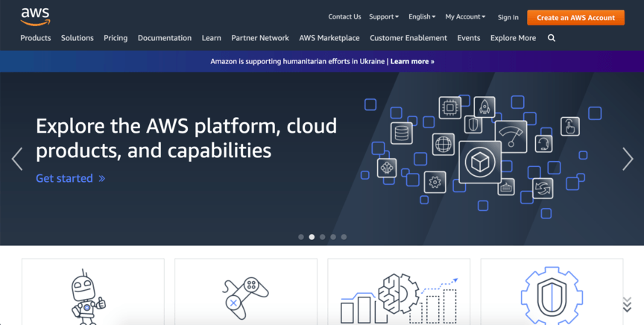Select the fifth carousel dot
644x325 pixels.
coord(344,237)
